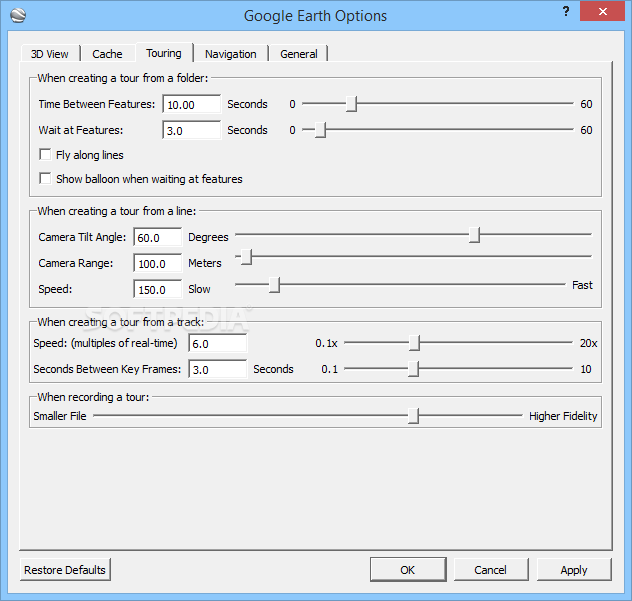Click the Time Between Features slider handle

click(x=351, y=104)
